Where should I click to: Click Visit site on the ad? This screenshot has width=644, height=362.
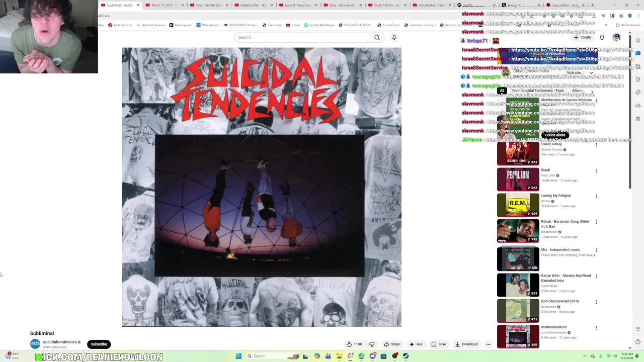(574, 73)
